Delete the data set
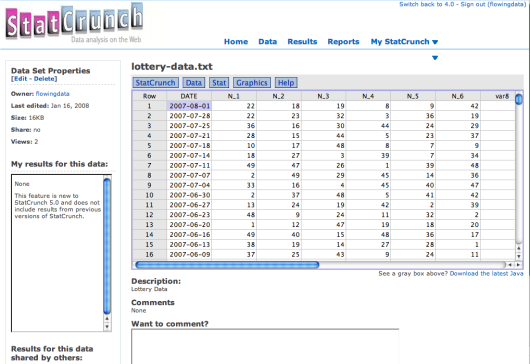 coord(44,79)
